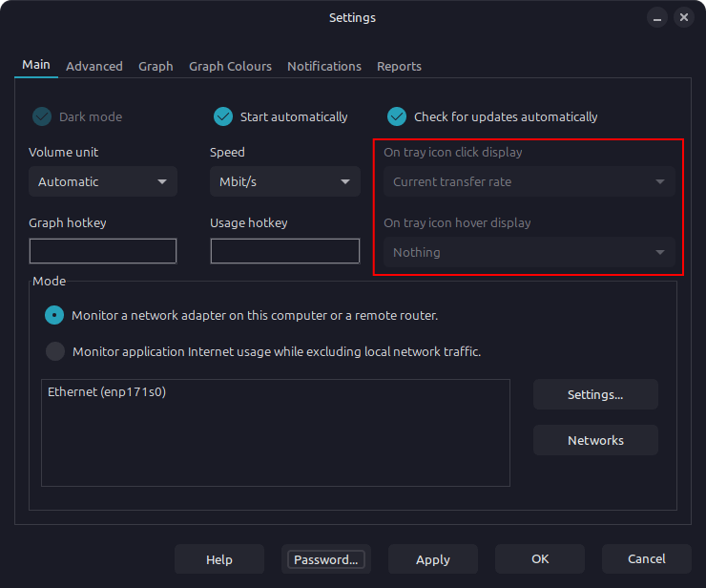Select Monitor a network adapter radio button
The image size is (706, 588).
pos(55,315)
